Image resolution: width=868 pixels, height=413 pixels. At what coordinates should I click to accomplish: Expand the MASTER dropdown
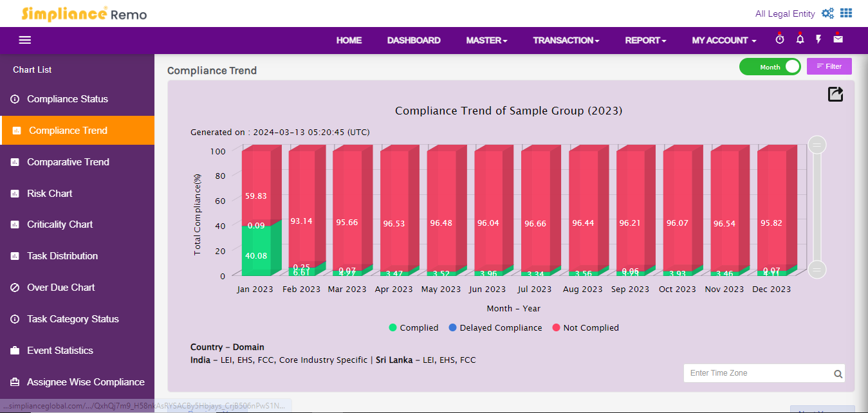tap(486, 40)
